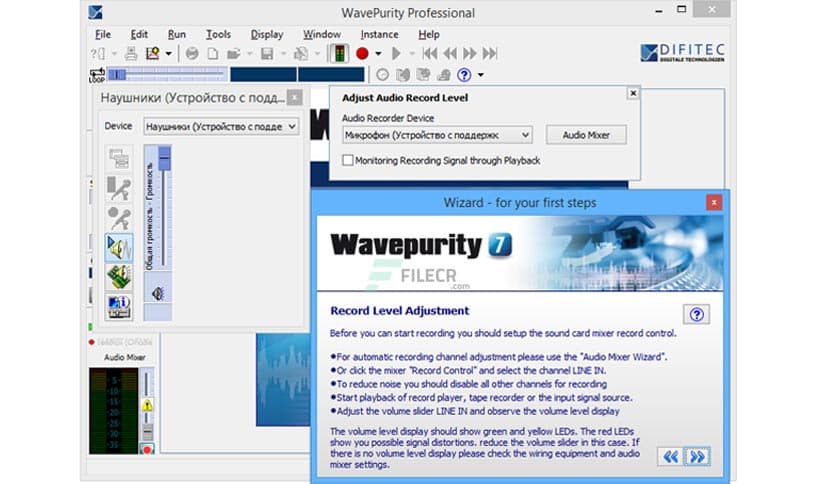
Task: Close the headphones mixer panel
Action: pyautogui.click(x=294, y=98)
